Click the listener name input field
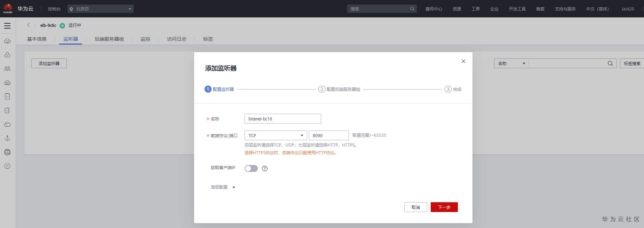This screenshot has width=644, height=228. pyautogui.click(x=283, y=119)
